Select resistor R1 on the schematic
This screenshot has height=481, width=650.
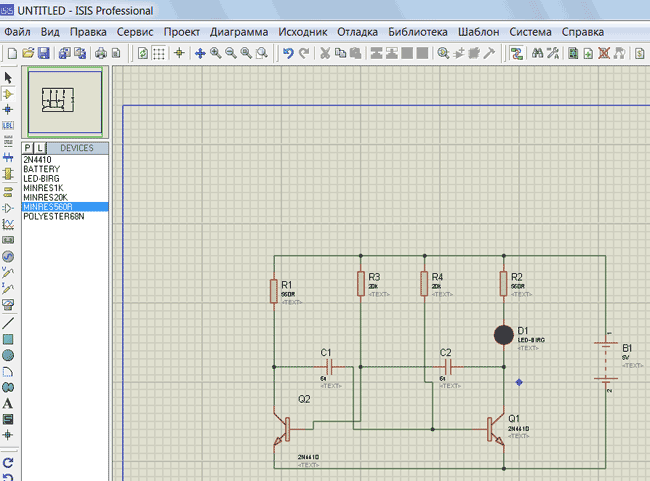click(x=274, y=291)
